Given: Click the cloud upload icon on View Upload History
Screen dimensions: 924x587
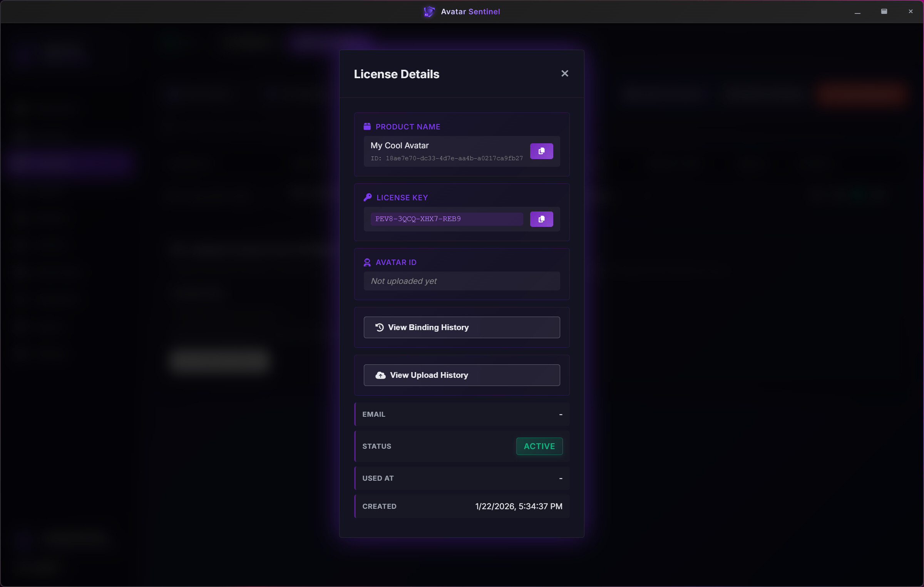Looking at the screenshot, I should coord(380,375).
